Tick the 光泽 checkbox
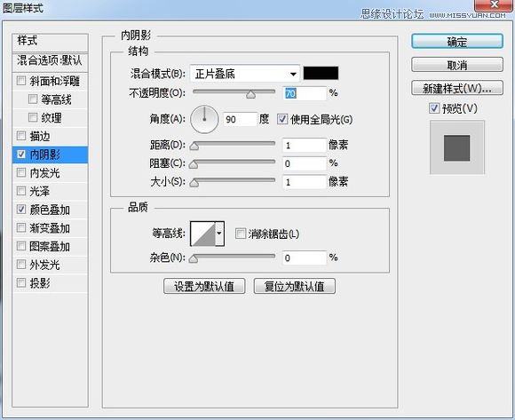515x420 pixels. 21,191
